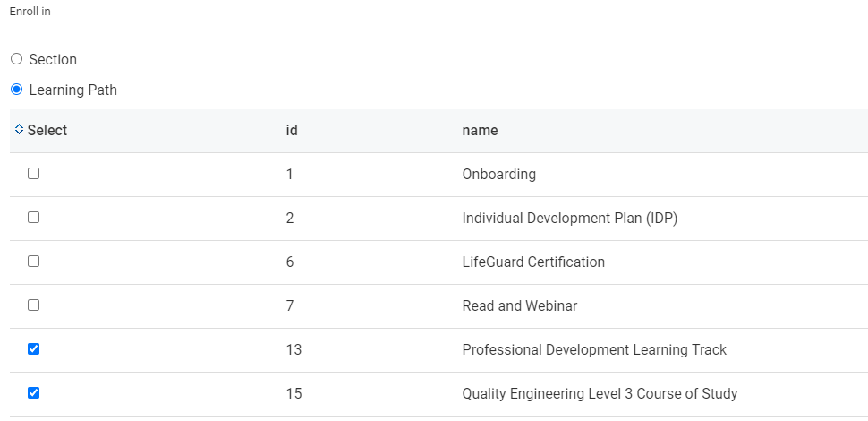Screen dimensions: 868x421
Task: Uncheck the Quality Engineering Level 3 checkbox
Action: tap(34, 393)
